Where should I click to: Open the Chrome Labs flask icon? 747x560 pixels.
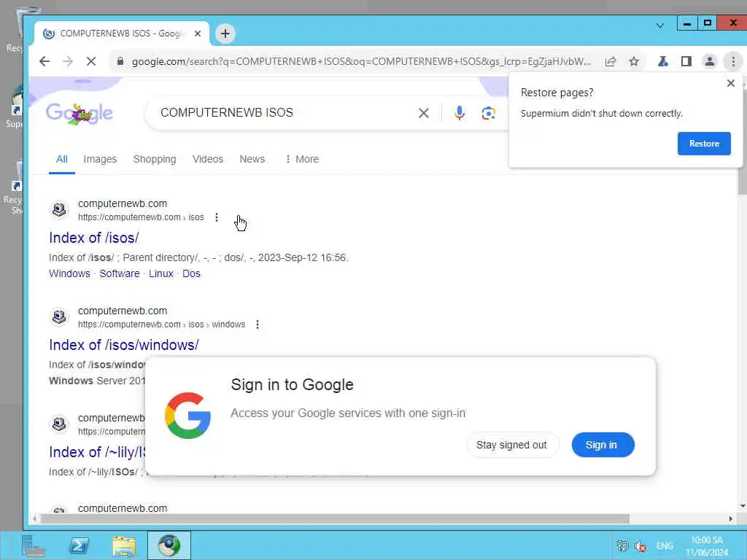point(662,61)
